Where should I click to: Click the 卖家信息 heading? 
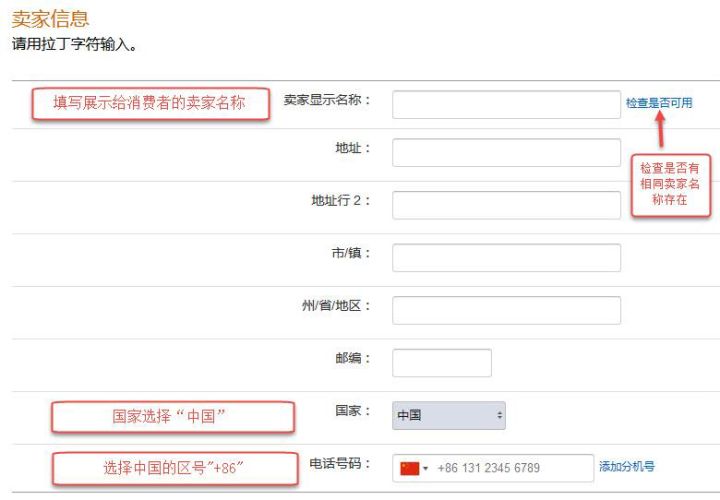pyautogui.click(x=50, y=19)
